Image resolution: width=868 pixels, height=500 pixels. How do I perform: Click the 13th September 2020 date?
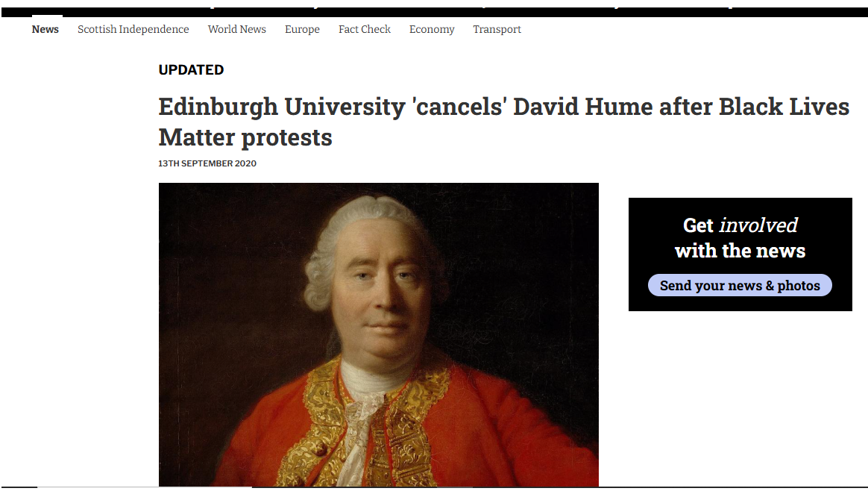207,163
